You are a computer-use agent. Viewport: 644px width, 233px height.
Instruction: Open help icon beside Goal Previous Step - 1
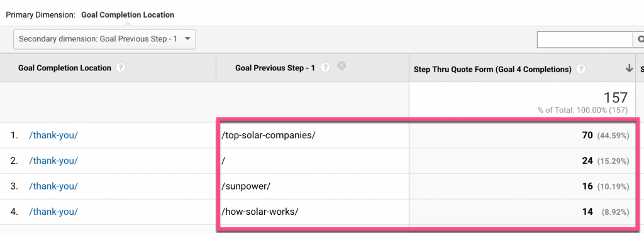point(325,68)
